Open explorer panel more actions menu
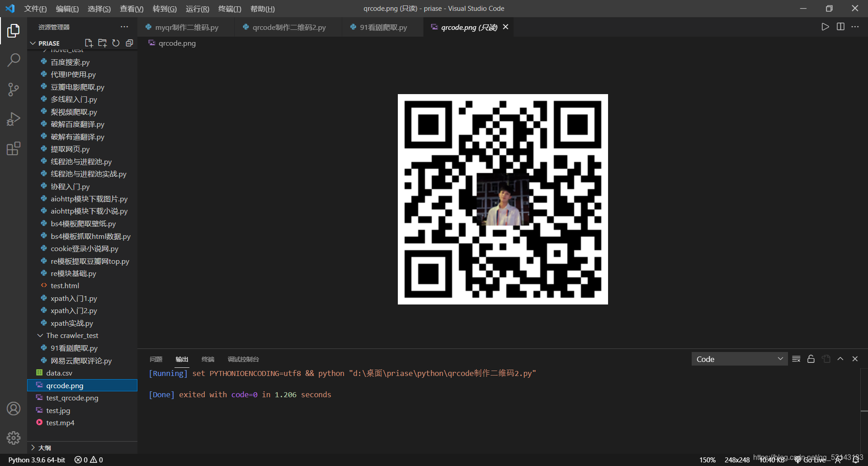The width and height of the screenshot is (868, 466). [124, 27]
